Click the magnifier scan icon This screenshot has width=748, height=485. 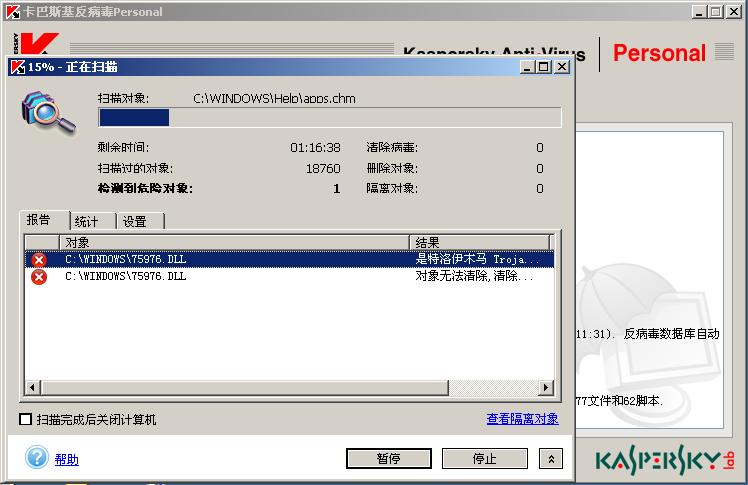click(49, 113)
